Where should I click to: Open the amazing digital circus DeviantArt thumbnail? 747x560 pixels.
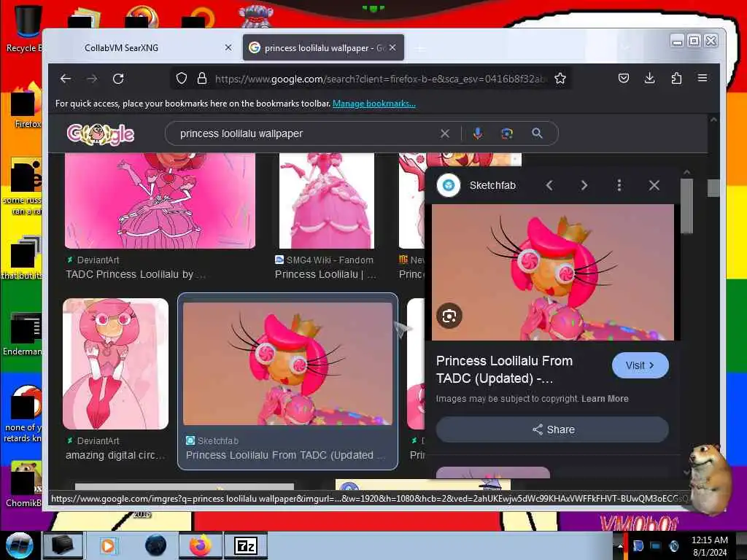coord(116,364)
